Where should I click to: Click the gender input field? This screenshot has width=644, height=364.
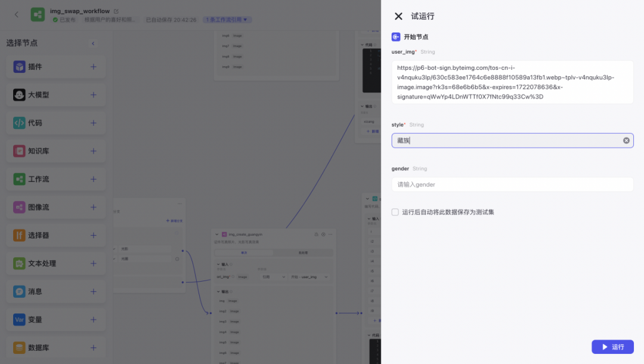click(512, 184)
